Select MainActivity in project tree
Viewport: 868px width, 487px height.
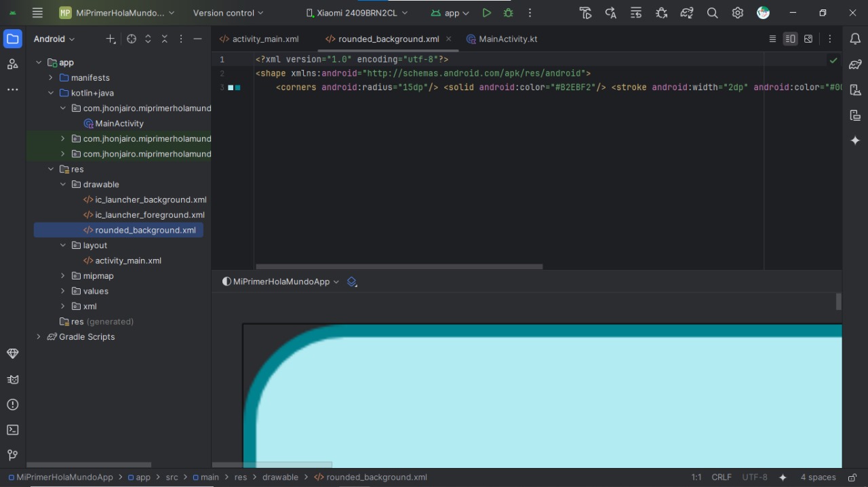click(113, 123)
